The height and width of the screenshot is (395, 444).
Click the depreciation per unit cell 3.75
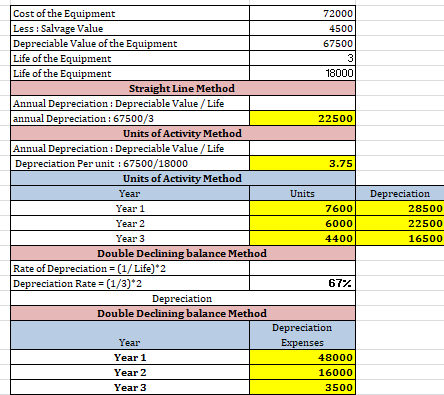pyautogui.click(x=302, y=163)
